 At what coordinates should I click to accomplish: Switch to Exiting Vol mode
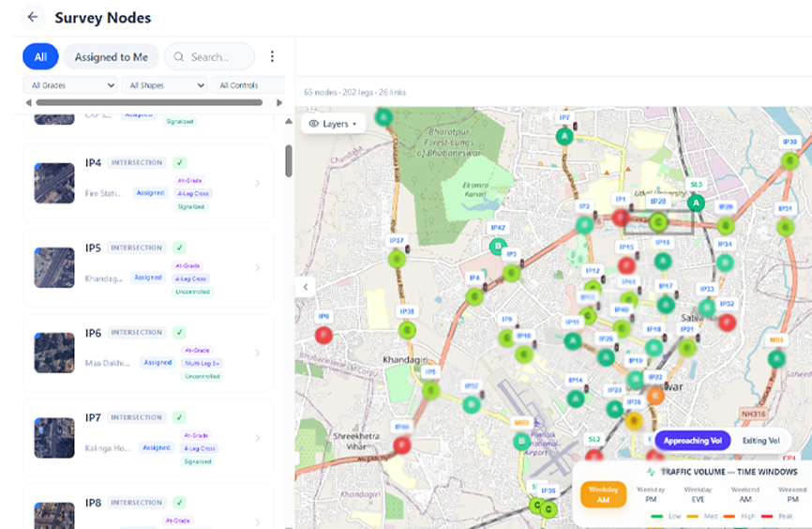click(x=760, y=441)
